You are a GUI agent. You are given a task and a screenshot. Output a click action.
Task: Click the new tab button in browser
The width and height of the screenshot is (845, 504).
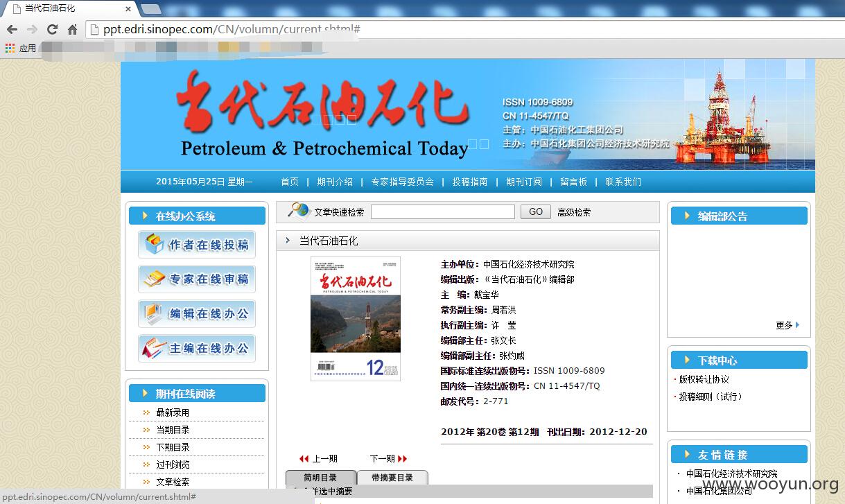tap(151, 9)
